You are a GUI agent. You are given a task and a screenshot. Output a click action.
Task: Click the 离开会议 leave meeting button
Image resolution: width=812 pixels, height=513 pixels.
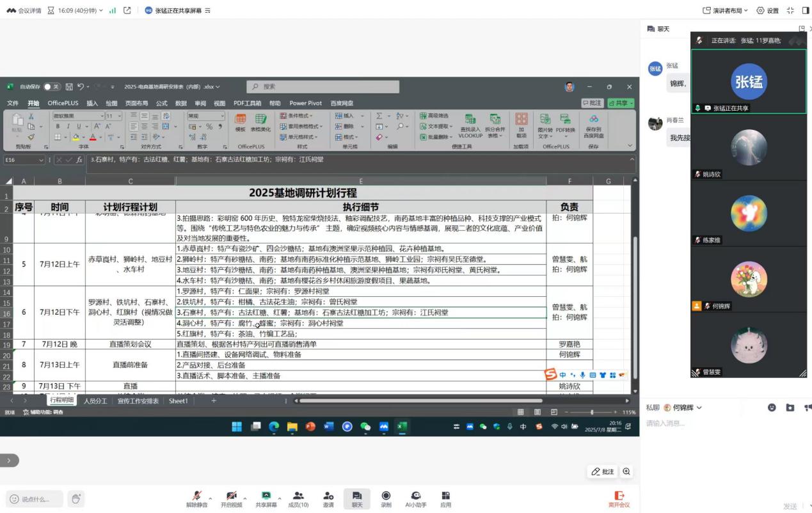point(619,498)
